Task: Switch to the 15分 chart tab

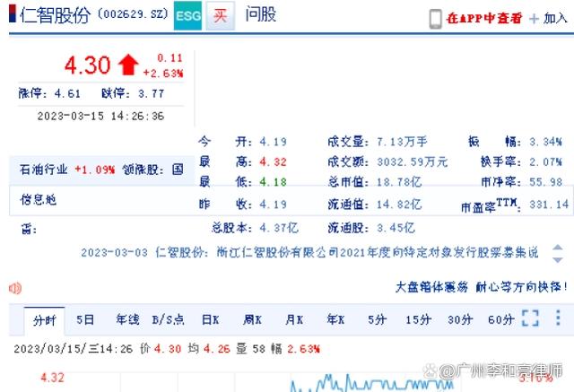Action: (419, 320)
